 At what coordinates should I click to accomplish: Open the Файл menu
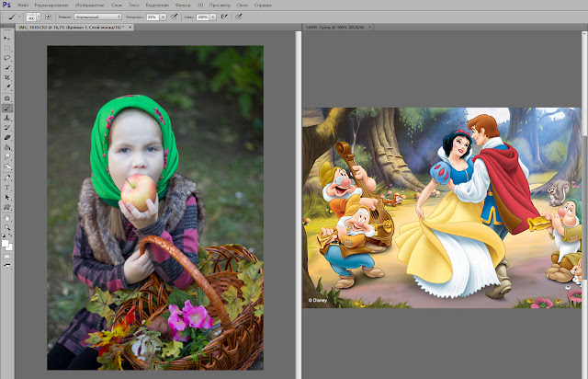click(22, 6)
